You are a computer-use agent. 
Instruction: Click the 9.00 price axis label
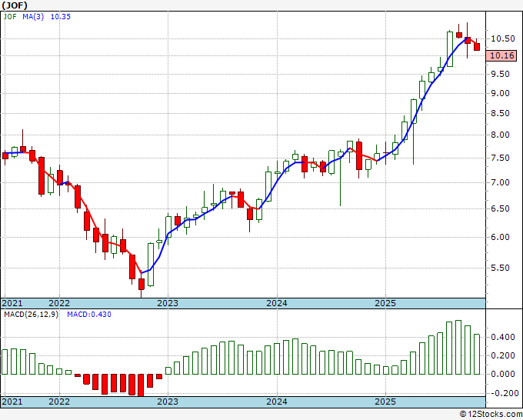tap(501, 93)
